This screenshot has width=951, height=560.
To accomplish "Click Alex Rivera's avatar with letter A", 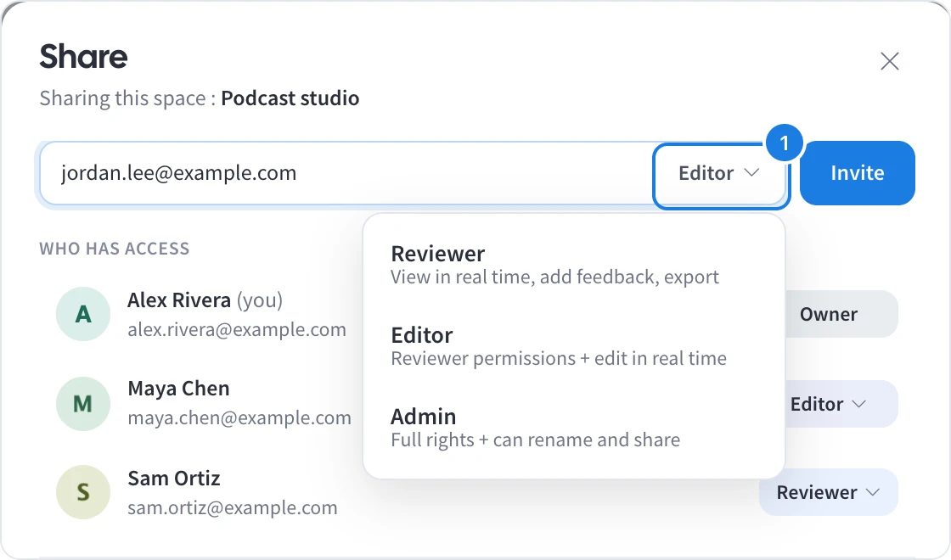I will tap(83, 314).
